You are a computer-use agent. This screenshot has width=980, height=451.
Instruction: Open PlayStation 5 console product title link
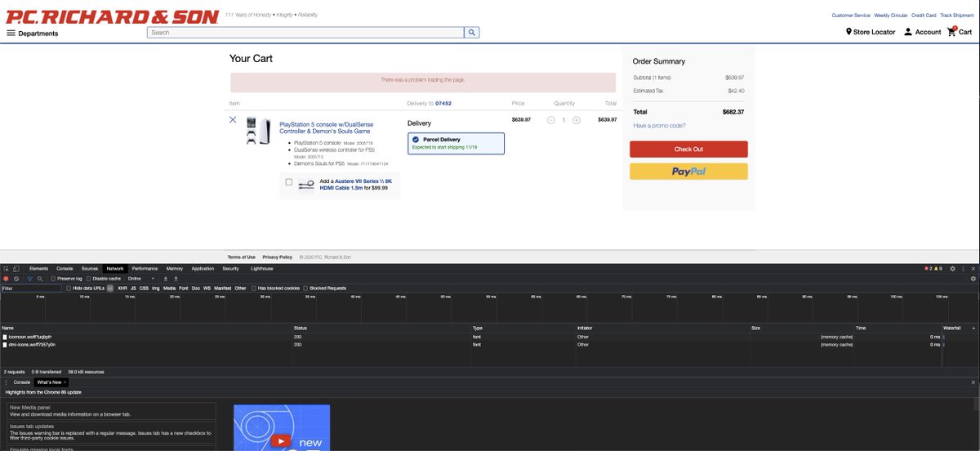pyautogui.click(x=325, y=127)
